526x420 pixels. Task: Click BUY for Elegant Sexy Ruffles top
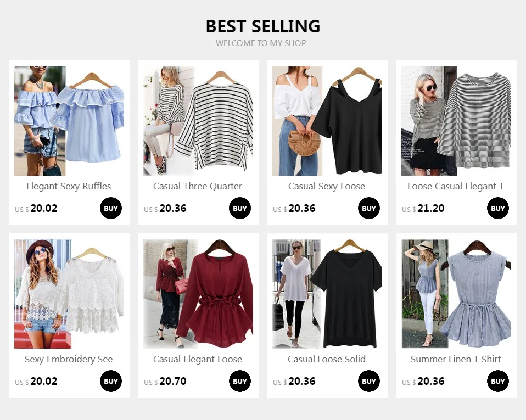tap(111, 208)
